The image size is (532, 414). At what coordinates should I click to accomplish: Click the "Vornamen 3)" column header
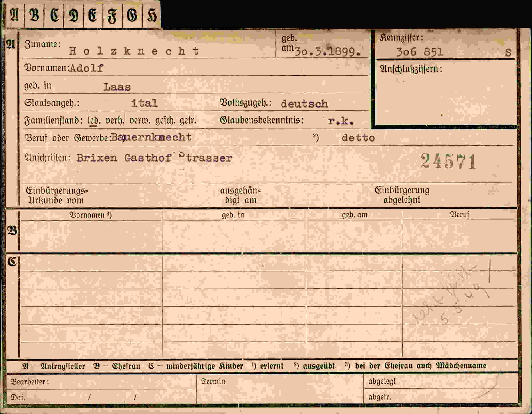(91, 215)
